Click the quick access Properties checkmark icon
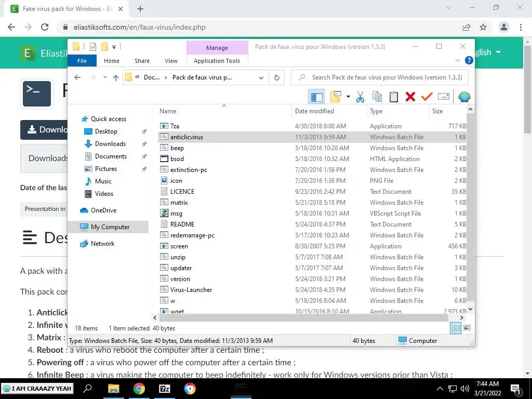Screen dimensions: 532x399 point(92,47)
